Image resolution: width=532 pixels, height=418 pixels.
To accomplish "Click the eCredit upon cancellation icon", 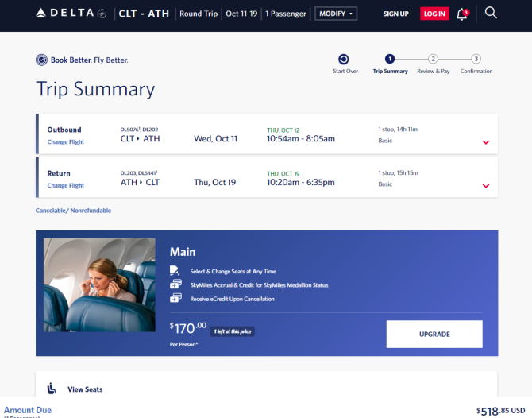I will coord(175,298).
